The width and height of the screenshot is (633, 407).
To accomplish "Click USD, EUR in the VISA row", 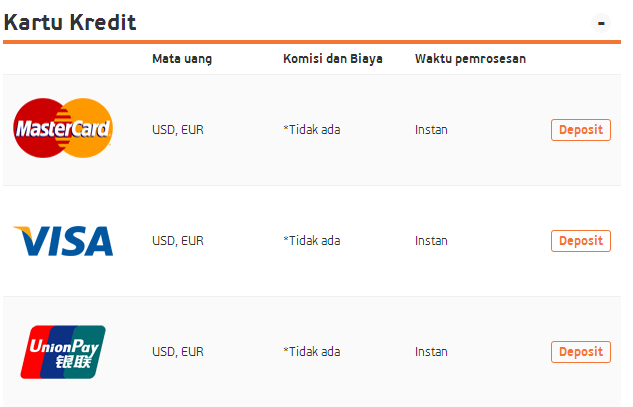I will (x=178, y=241).
